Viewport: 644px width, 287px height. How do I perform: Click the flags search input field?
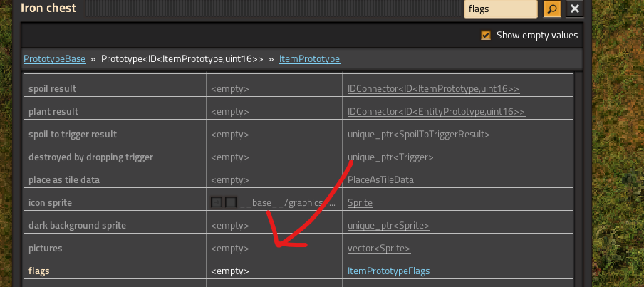coord(500,9)
